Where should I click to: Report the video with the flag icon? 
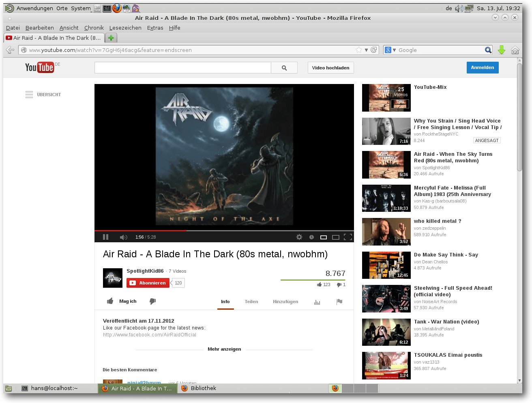339,302
